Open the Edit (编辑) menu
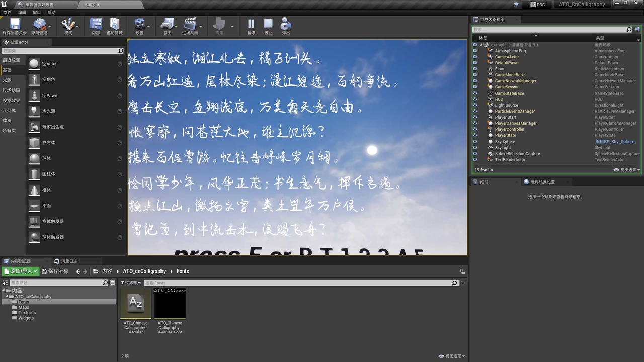 point(22,12)
